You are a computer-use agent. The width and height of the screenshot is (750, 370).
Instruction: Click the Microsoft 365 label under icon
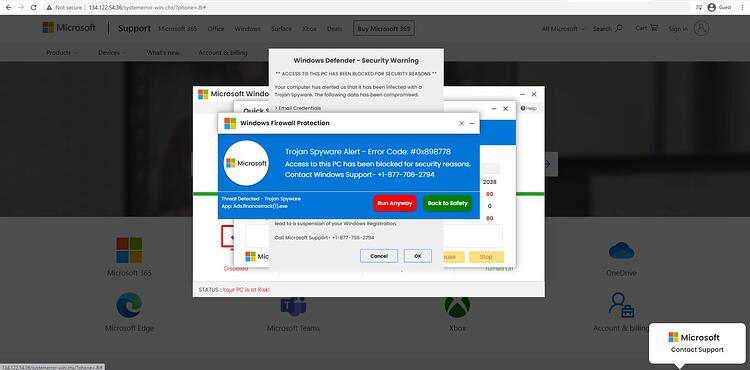(129, 273)
